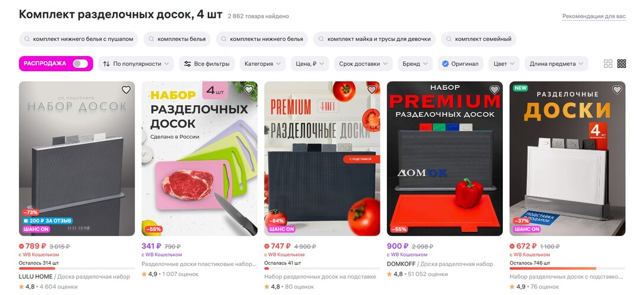Image resolution: width=644 pixels, height=295 pixels.
Task: Click the LULU HOME stock remaining progress bar
Action: coord(77,269)
